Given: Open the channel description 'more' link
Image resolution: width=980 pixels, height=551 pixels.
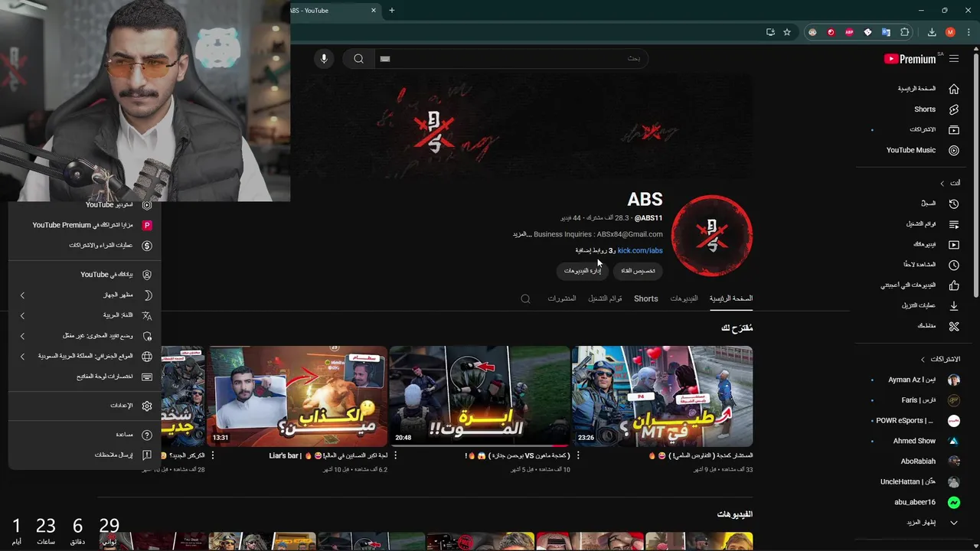Looking at the screenshot, I should (521, 234).
